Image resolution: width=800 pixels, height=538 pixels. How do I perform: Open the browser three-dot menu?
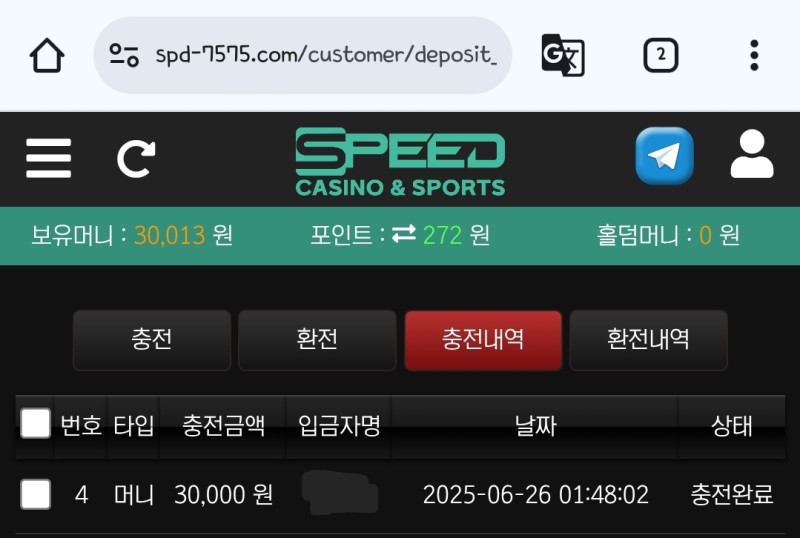click(754, 55)
